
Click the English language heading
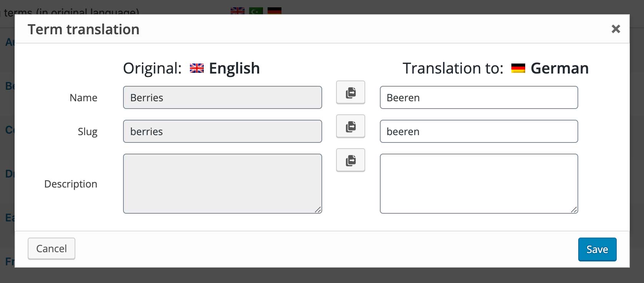234,69
